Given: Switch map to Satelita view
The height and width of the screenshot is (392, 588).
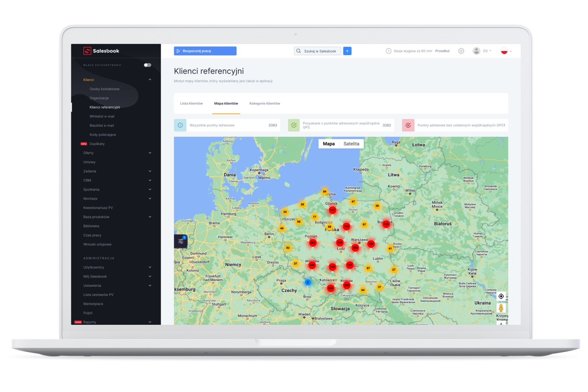Looking at the screenshot, I should coord(351,144).
